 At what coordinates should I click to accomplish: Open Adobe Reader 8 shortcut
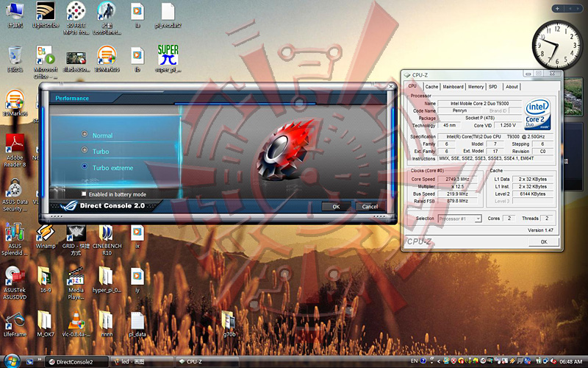click(x=15, y=150)
